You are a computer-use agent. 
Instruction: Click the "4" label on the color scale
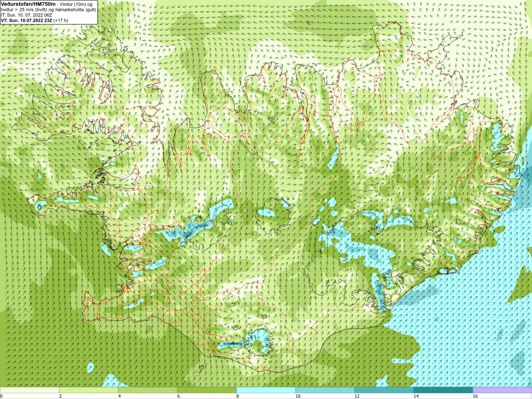click(119, 396)
